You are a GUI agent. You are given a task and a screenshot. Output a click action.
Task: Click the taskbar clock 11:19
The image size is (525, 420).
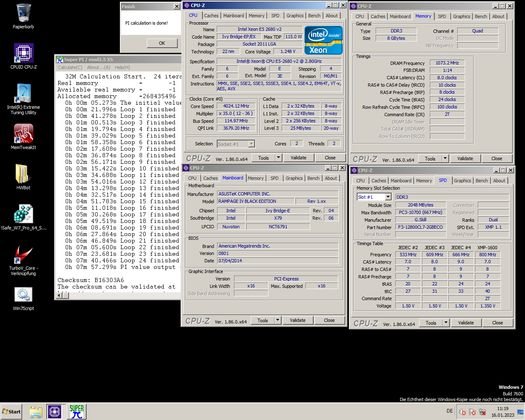[503, 409]
